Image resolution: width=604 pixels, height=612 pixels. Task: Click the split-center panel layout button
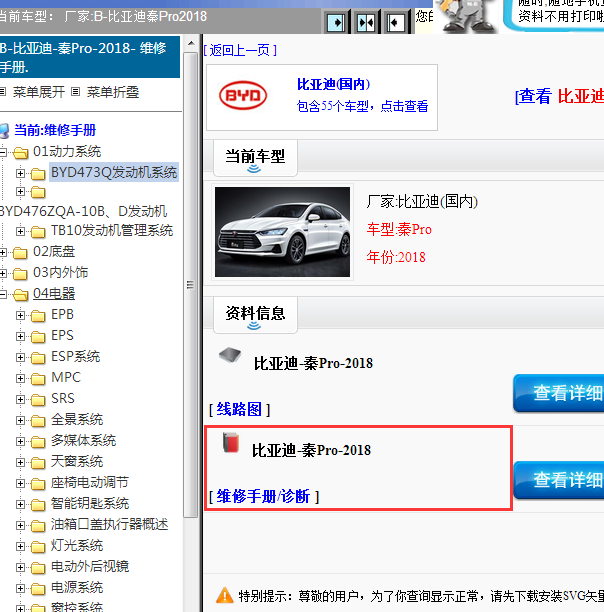point(366,22)
